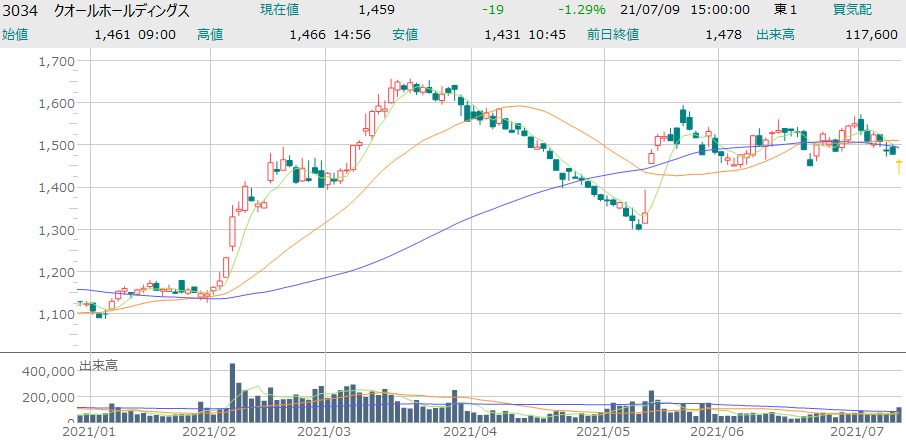Image resolution: width=906 pixels, height=445 pixels.
Task: Click the 1,700 price axis label
Action: click(x=56, y=61)
